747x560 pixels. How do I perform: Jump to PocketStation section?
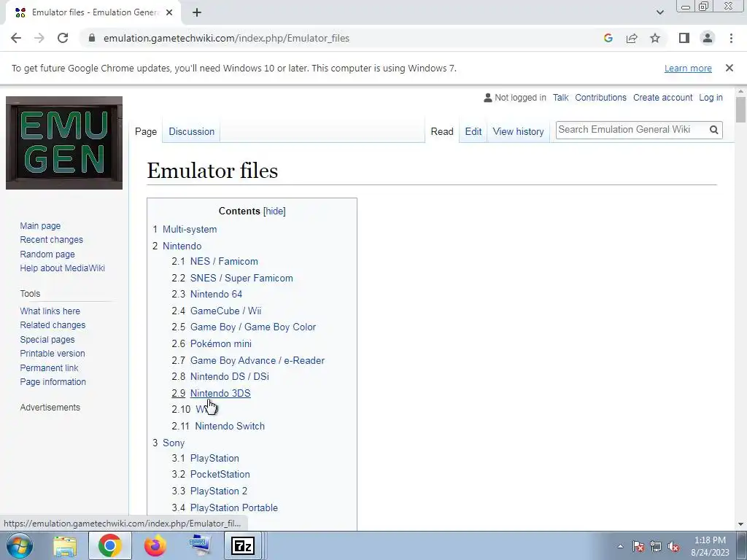click(220, 474)
